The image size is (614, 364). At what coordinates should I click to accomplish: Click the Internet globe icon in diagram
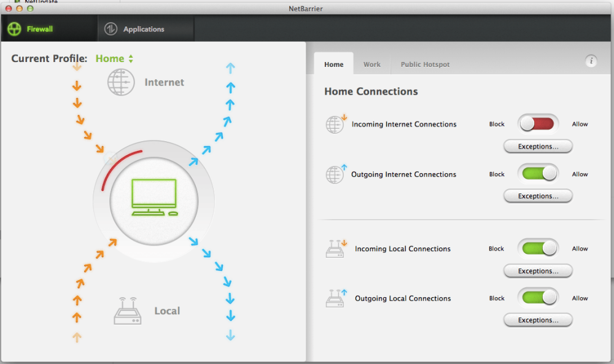121,82
